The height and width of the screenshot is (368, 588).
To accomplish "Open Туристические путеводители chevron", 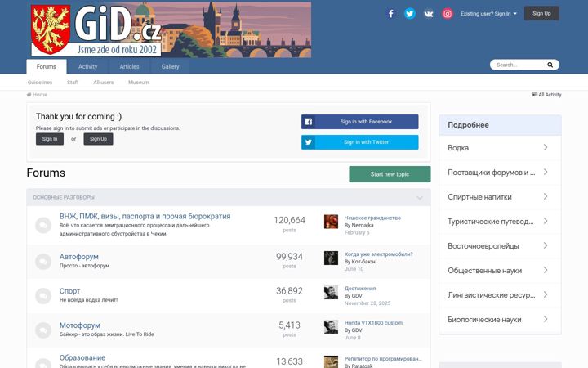I will point(546,221).
